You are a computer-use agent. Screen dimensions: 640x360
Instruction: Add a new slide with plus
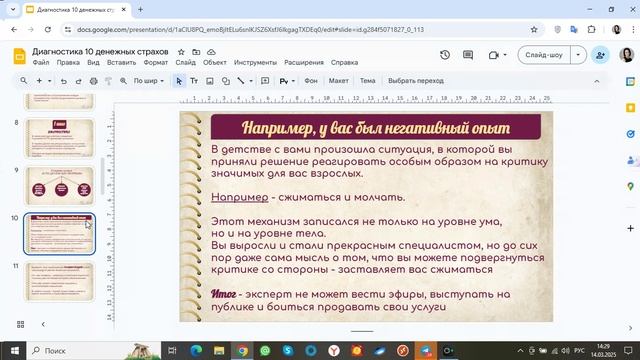[x=39, y=81]
